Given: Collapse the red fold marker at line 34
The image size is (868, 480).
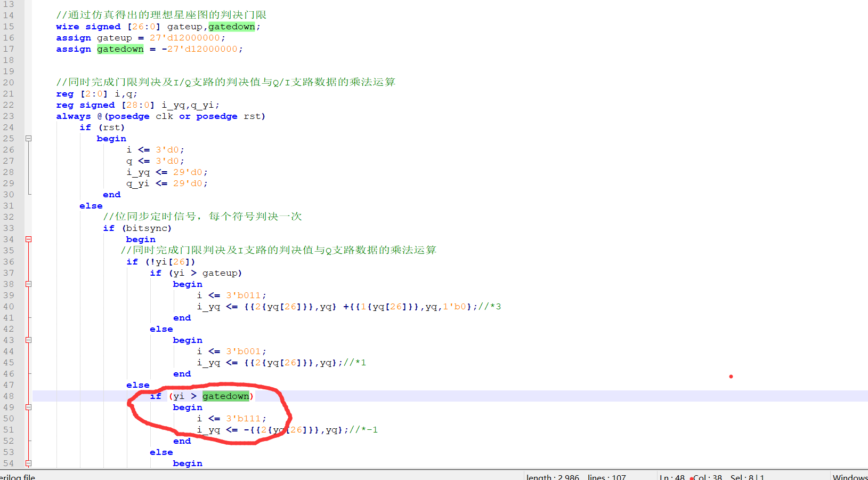Looking at the screenshot, I should pos(29,239).
